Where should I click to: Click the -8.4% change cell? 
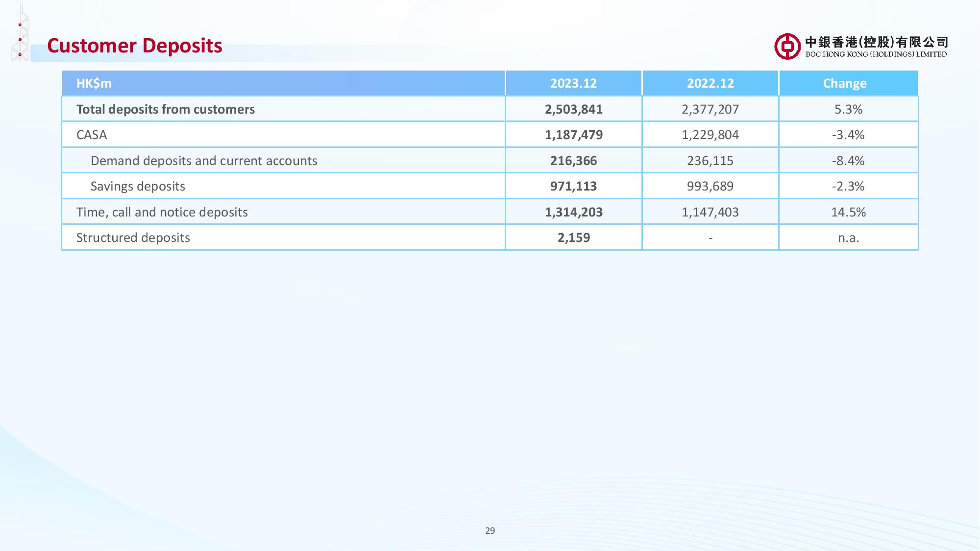[848, 161]
